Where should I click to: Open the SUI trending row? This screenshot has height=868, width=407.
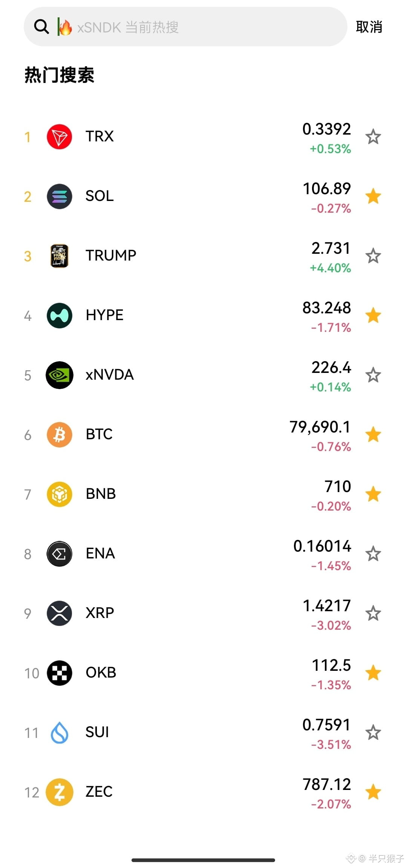[203, 732]
